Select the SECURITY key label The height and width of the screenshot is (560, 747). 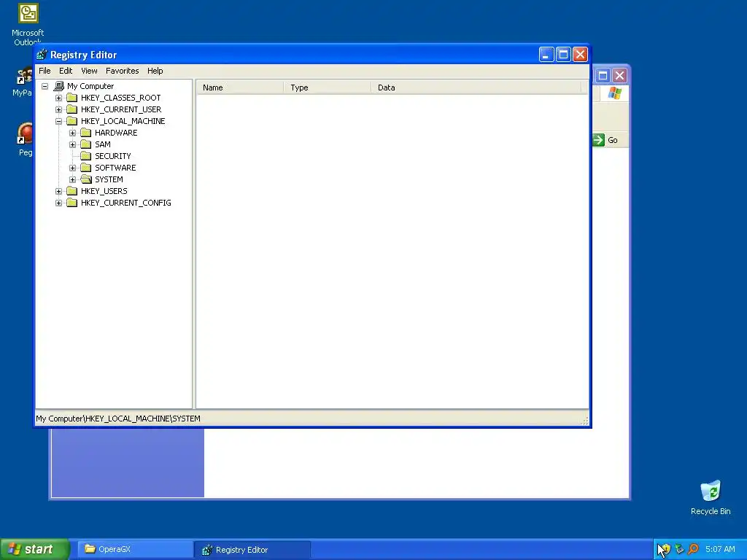click(112, 156)
